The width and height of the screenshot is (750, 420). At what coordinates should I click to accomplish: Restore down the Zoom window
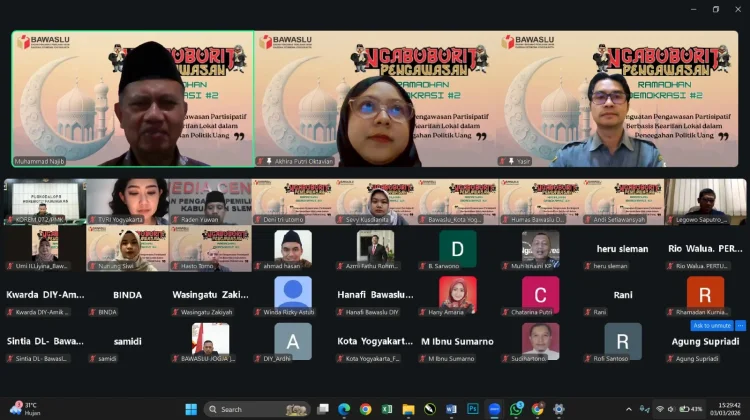coord(716,9)
